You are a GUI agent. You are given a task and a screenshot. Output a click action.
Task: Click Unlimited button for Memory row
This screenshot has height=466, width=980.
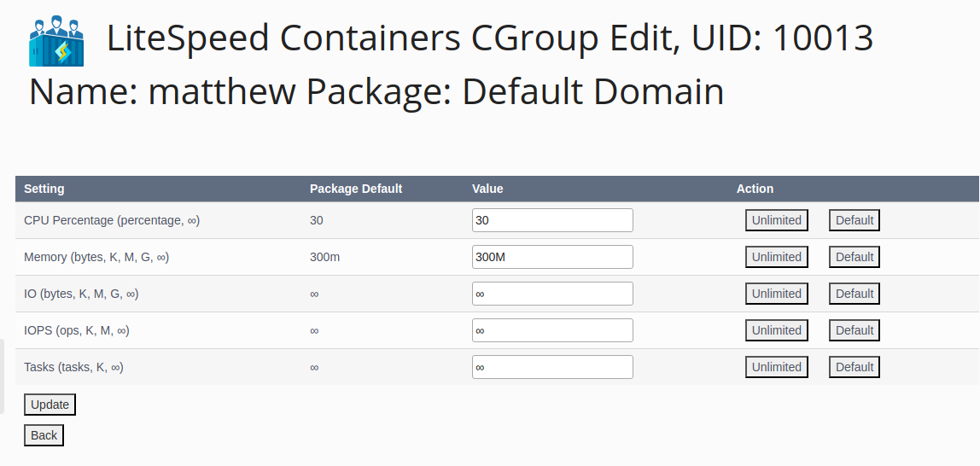(776, 257)
